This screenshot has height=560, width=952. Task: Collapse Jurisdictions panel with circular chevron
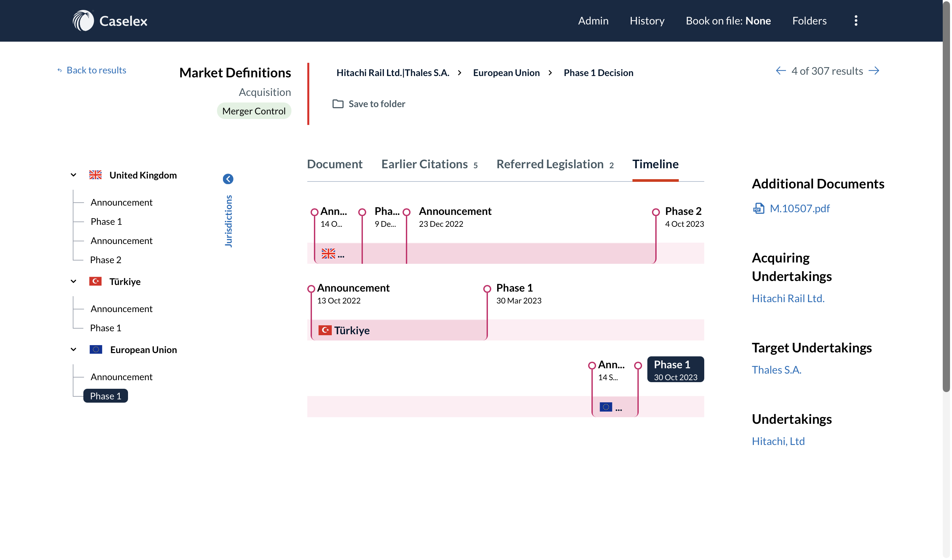coord(229,180)
